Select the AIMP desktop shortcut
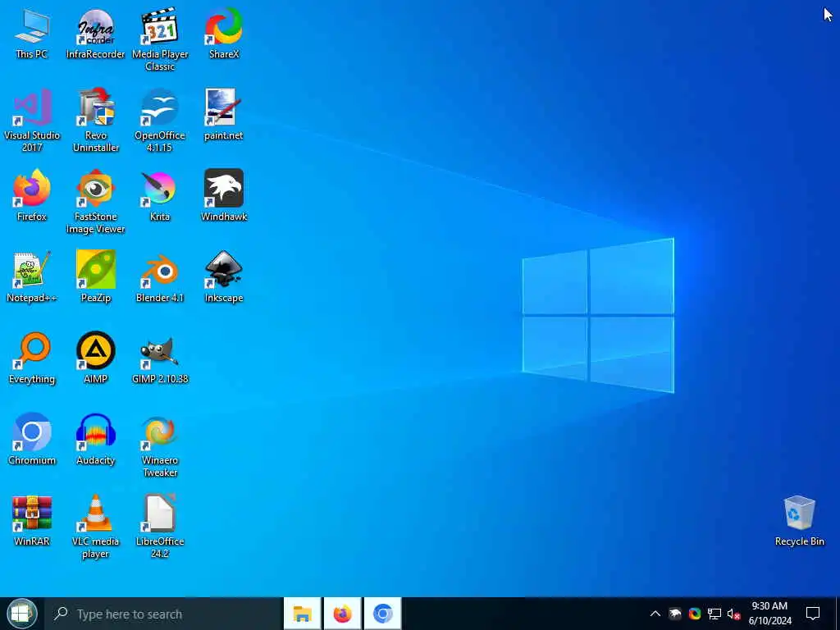Viewport: 840px width, 630px height. point(95,358)
